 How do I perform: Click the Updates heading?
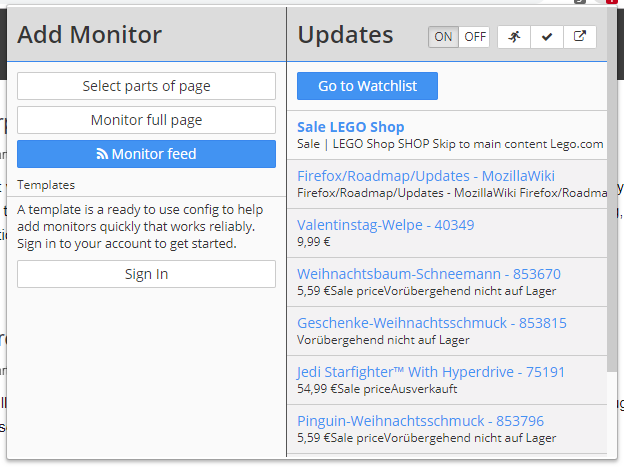click(345, 35)
